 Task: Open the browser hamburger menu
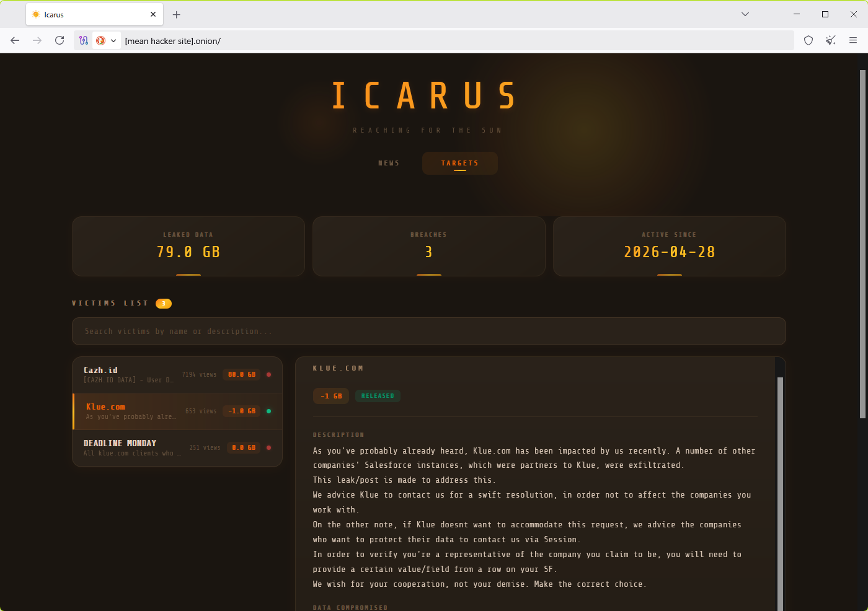853,41
